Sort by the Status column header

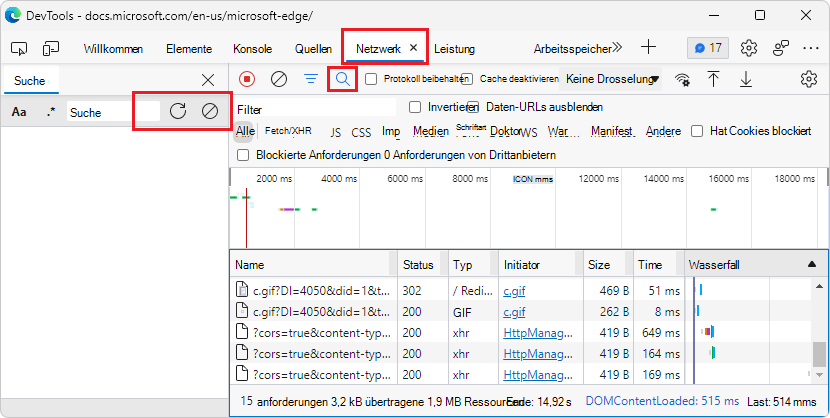[x=422, y=265]
